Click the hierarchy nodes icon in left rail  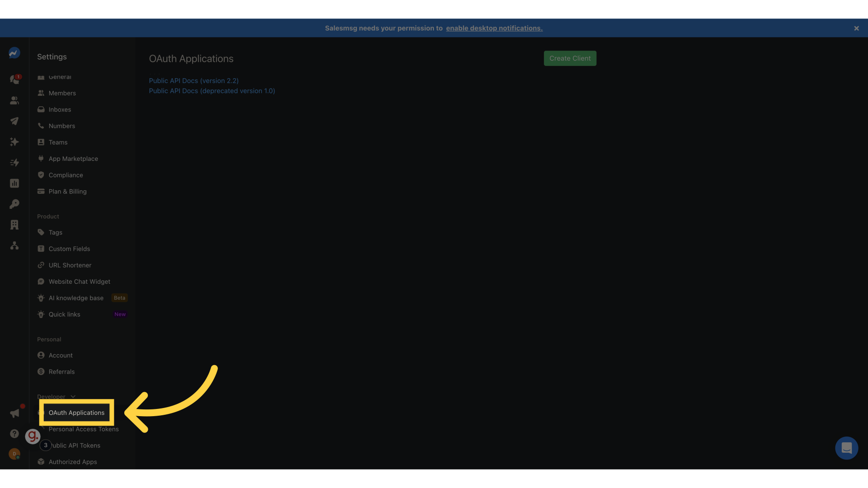(x=14, y=245)
